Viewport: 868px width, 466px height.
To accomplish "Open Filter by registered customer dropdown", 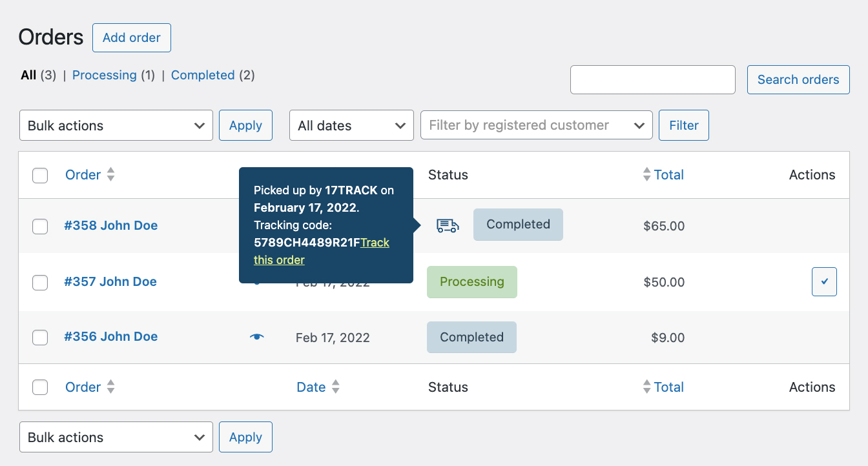I will click(536, 125).
